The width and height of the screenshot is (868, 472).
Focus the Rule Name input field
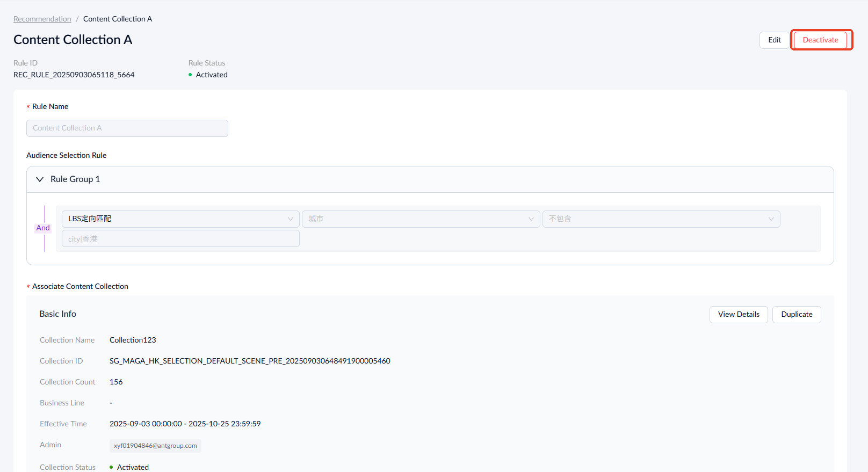pos(127,128)
